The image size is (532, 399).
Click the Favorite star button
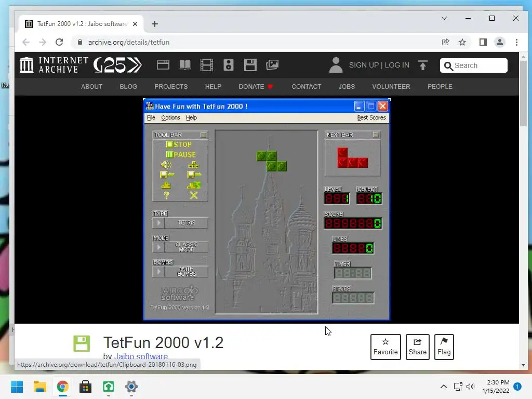[385, 347]
